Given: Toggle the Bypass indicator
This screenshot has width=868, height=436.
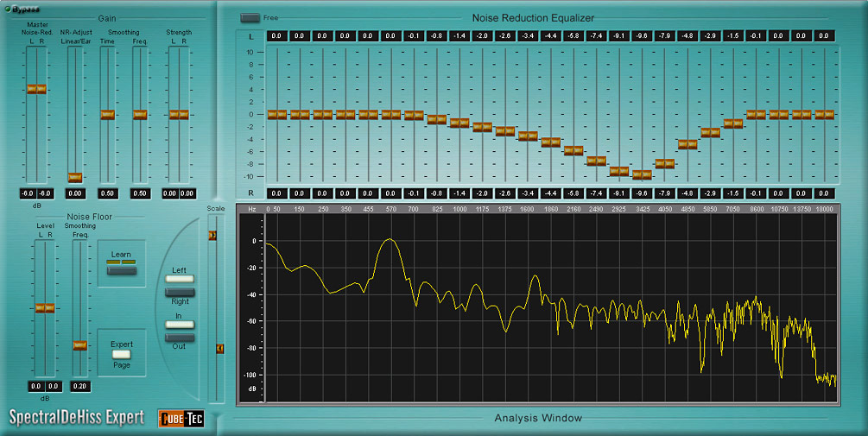Looking at the screenshot, I should (9, 9).
